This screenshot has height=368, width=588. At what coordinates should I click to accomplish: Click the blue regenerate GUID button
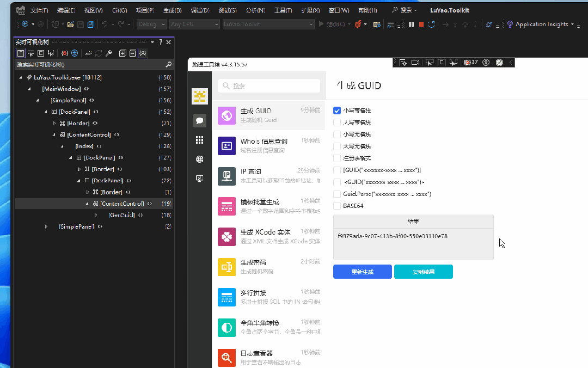(362, 272)
